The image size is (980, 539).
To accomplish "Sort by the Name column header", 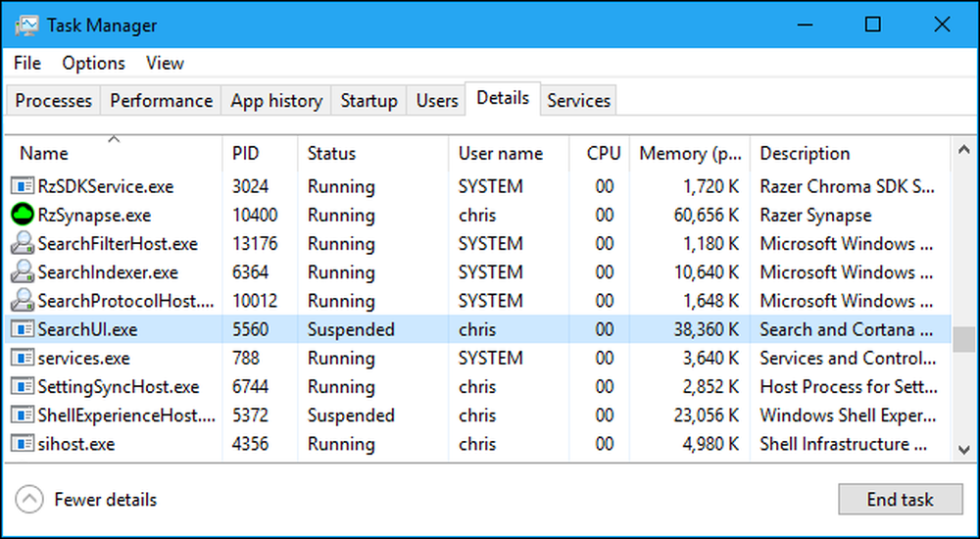I will 113,153.
